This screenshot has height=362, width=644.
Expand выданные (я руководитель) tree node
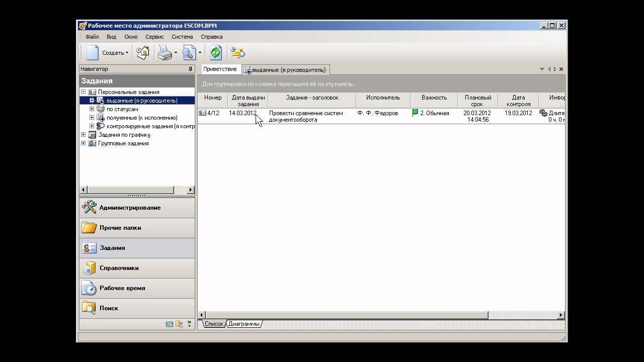tap(92, 101)
